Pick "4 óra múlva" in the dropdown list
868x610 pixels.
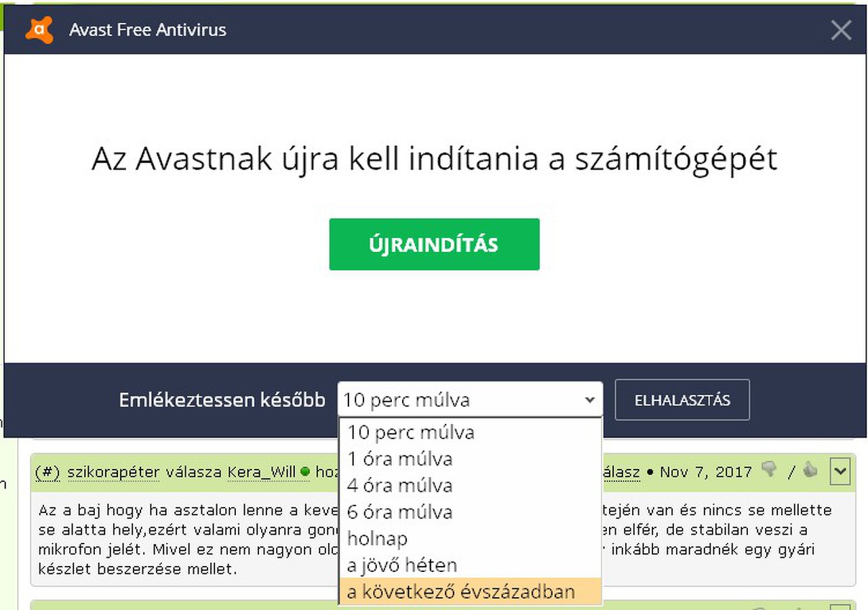point(470,485)
